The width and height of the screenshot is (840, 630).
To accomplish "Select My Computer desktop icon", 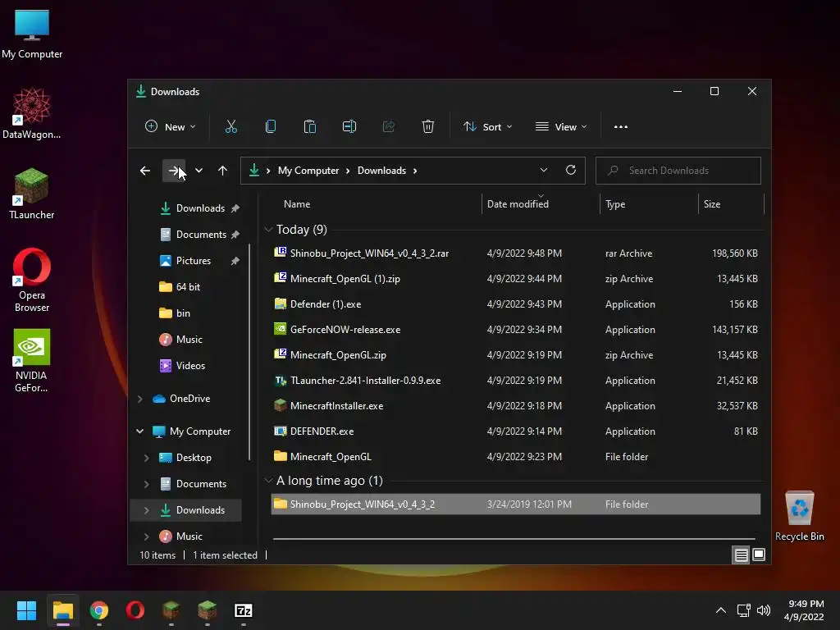I will (x=32, y=34).
